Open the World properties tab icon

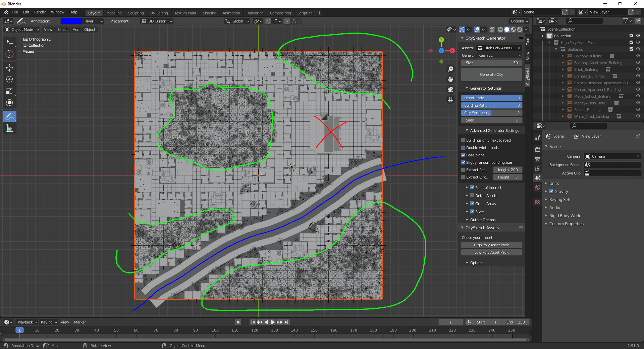538,187
